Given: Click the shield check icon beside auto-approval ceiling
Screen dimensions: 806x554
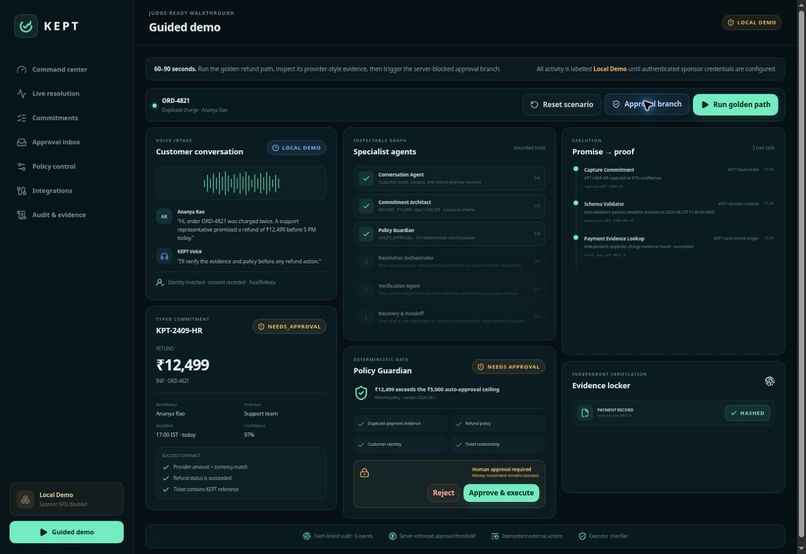Looking at the screenshot, I should point(361,393).
